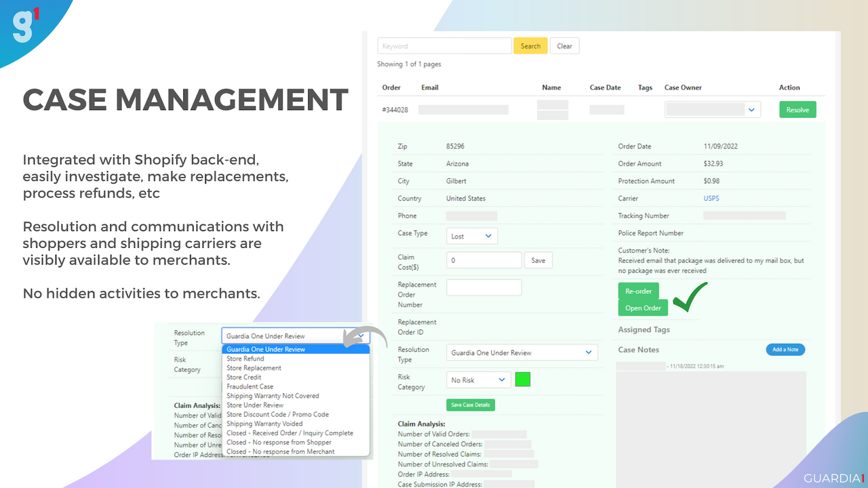Click order number #344028
Screen dimensions: 868x488
(395, 110)
